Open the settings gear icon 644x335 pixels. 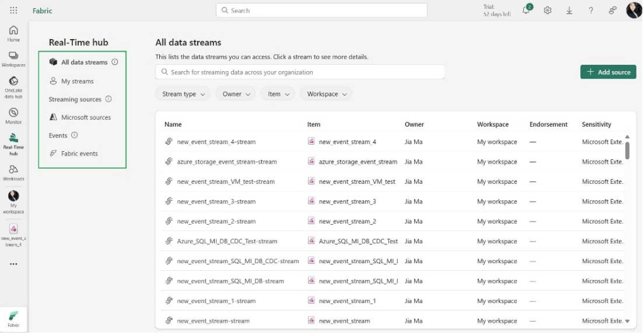click(548, 11)
